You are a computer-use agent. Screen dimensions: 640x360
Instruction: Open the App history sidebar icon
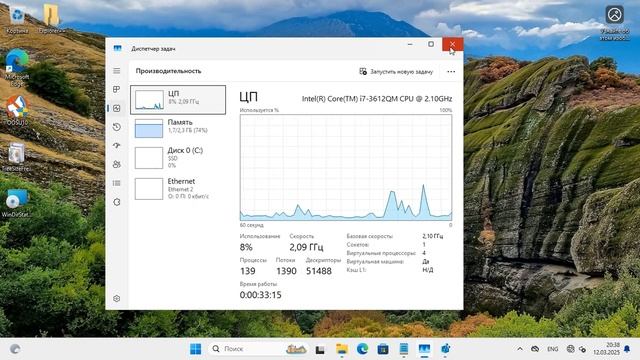(117, 127)
